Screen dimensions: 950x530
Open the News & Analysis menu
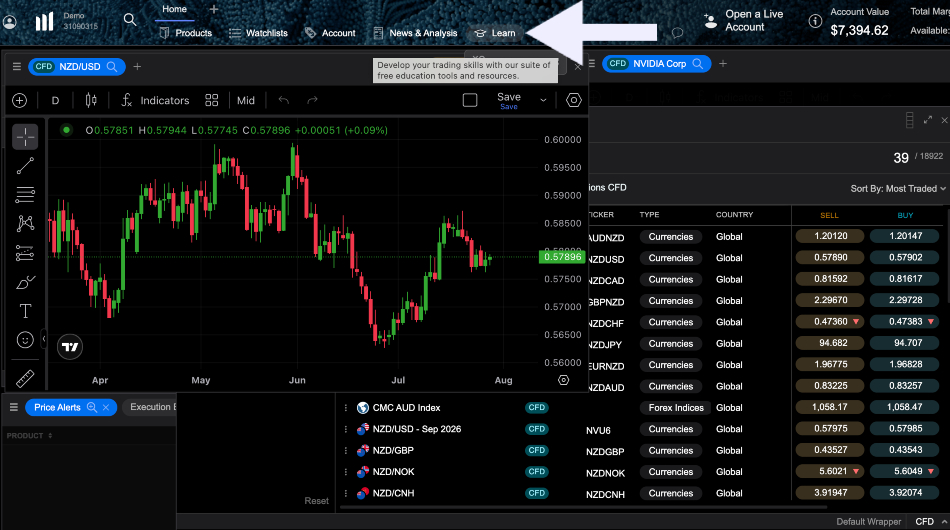416,33
